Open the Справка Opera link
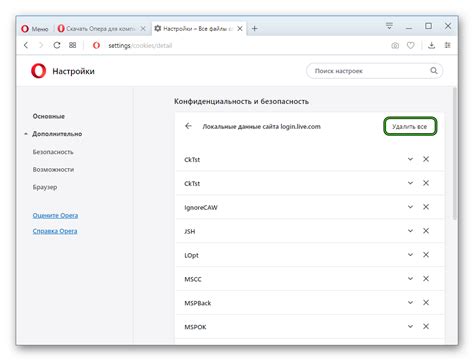 [55, 231]
